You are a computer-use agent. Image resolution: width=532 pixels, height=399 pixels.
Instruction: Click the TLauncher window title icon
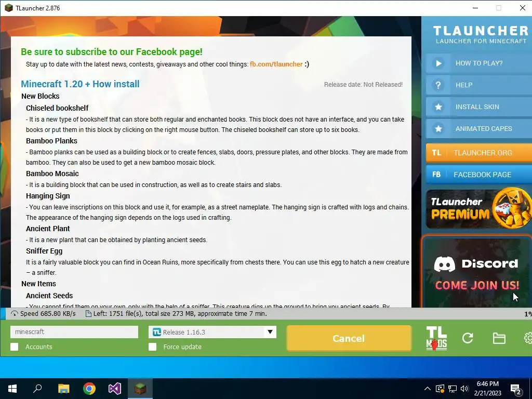[x=8, y=8]
